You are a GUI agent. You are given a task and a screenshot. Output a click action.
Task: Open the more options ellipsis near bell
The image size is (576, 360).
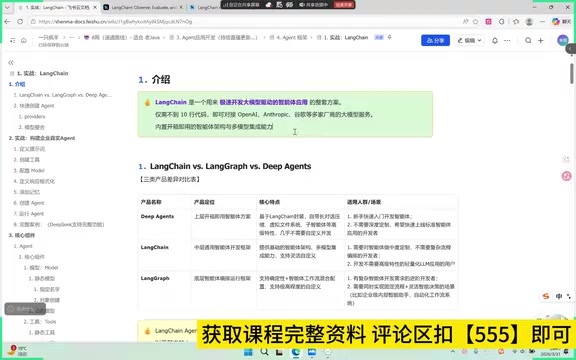click(507, 40)
